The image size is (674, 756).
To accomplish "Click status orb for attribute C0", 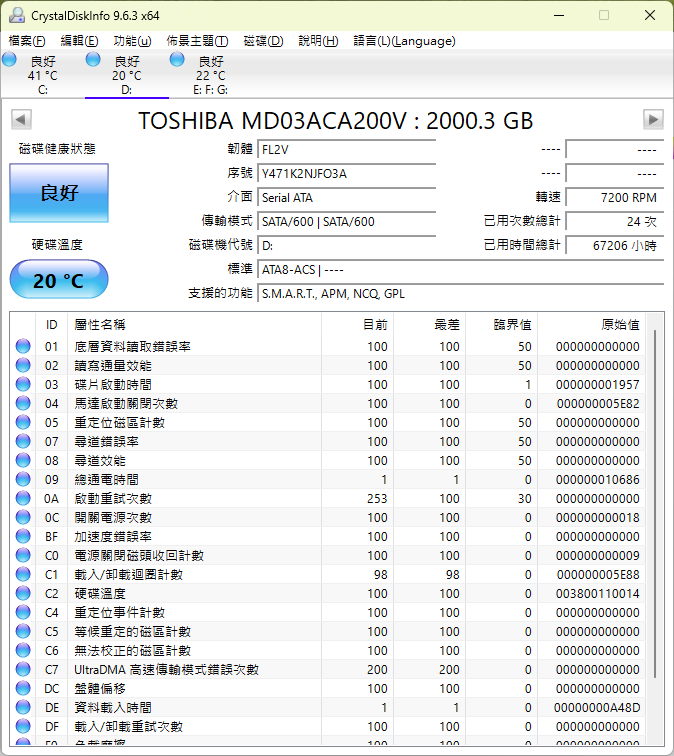I will click(x=23, y=555).
